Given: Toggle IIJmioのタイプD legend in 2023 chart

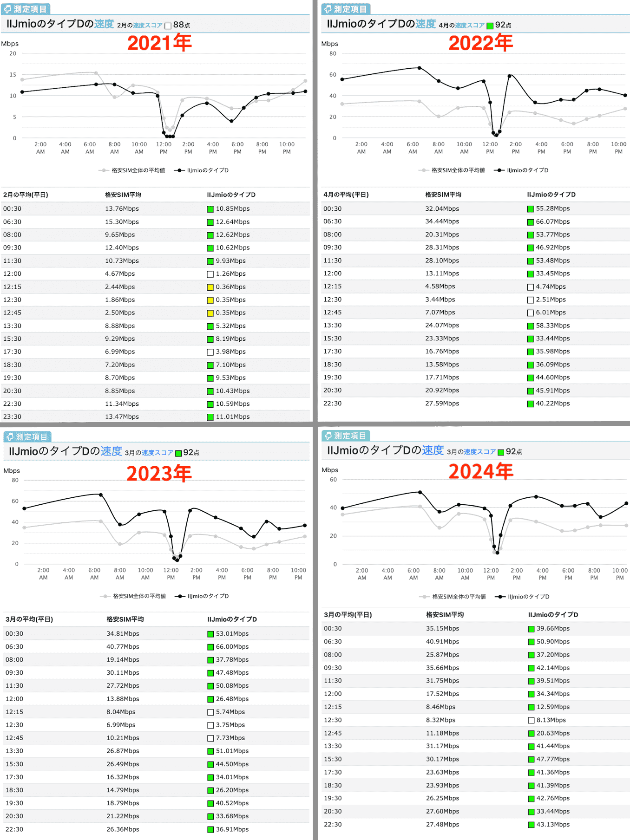Looking at the screenshot, I should click(x=202, y=596).
